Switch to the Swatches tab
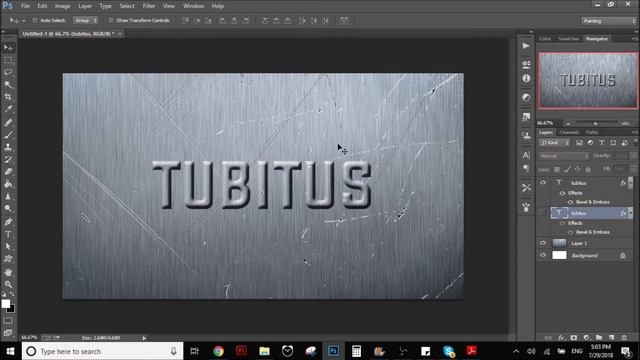640x360 pixels. point(569,39)
